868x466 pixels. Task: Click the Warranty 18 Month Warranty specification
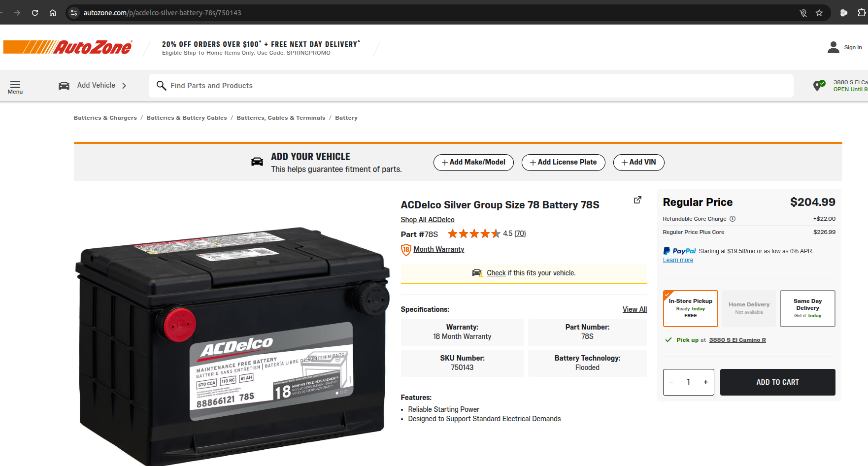[x=463, y=332]
